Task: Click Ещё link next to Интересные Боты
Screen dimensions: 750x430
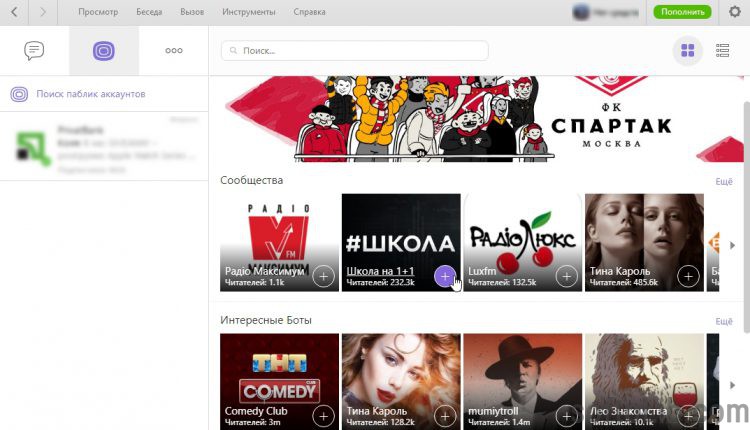Action: tap(724, 321)
